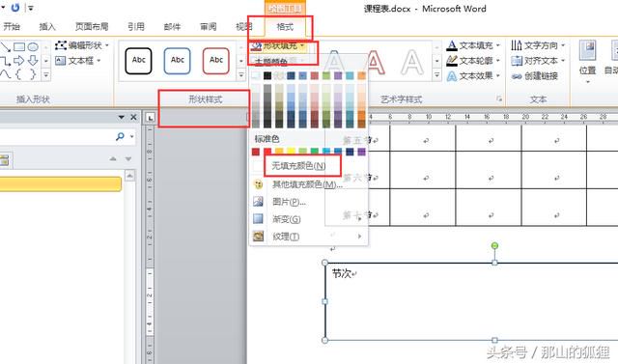Click the Create Link (创建链接) icon

517,76
